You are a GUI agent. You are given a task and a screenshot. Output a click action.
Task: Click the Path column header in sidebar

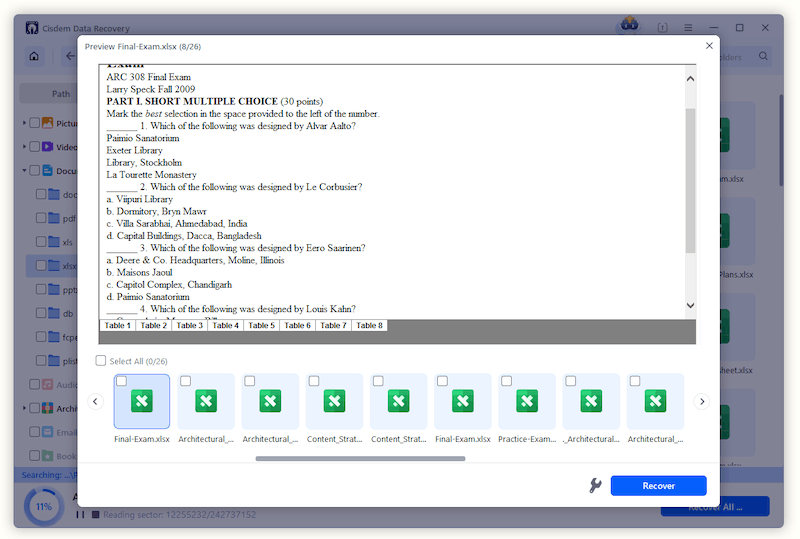coord(61,93)
